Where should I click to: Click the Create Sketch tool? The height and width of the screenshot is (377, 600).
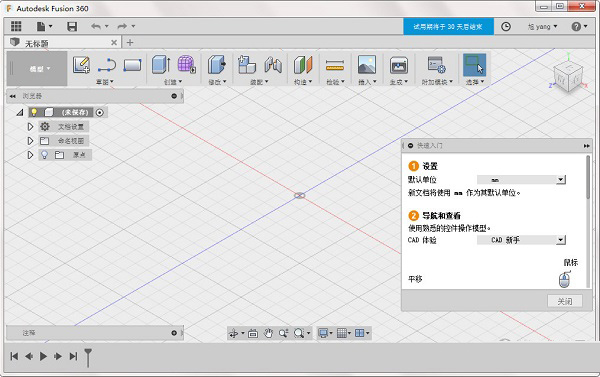pos(81,65)
